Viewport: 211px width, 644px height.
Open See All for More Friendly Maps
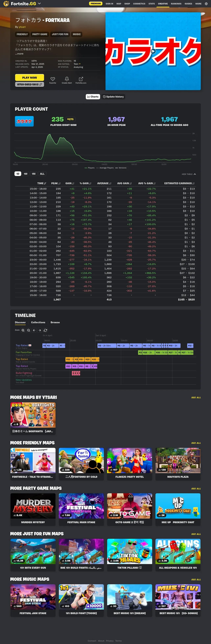pos(196,443)
